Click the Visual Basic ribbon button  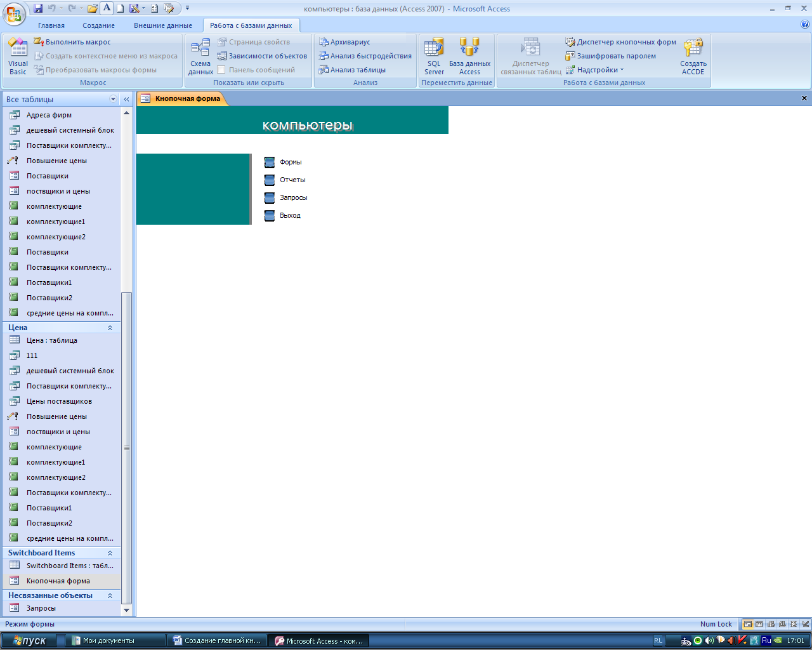(x=18, y=56)
